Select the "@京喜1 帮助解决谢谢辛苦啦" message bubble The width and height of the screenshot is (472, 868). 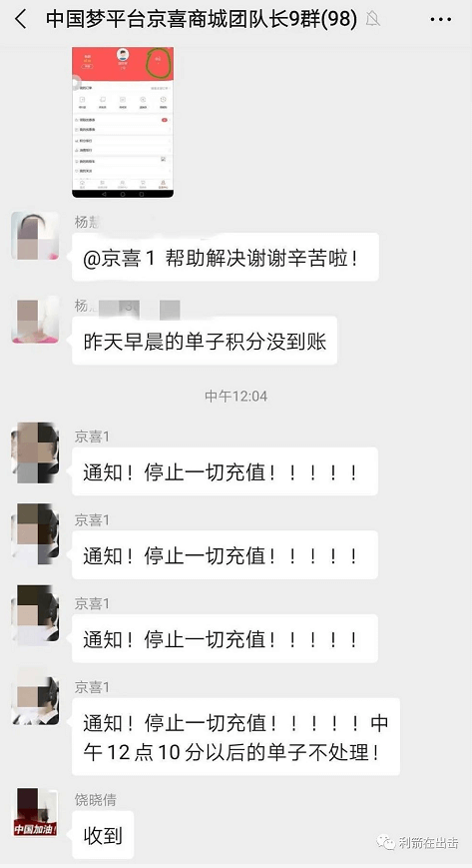226,257
